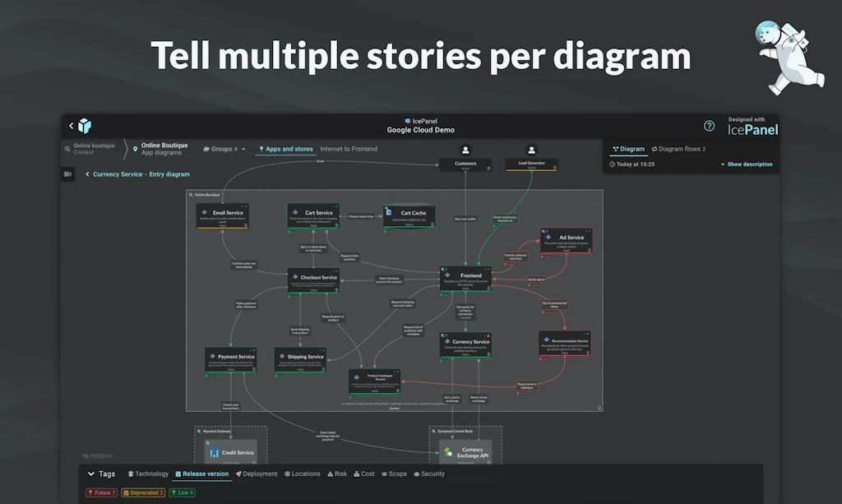842x504 pixels.
Task: Collapse the Tags panel chevron
Action: (x=91, y=474)
